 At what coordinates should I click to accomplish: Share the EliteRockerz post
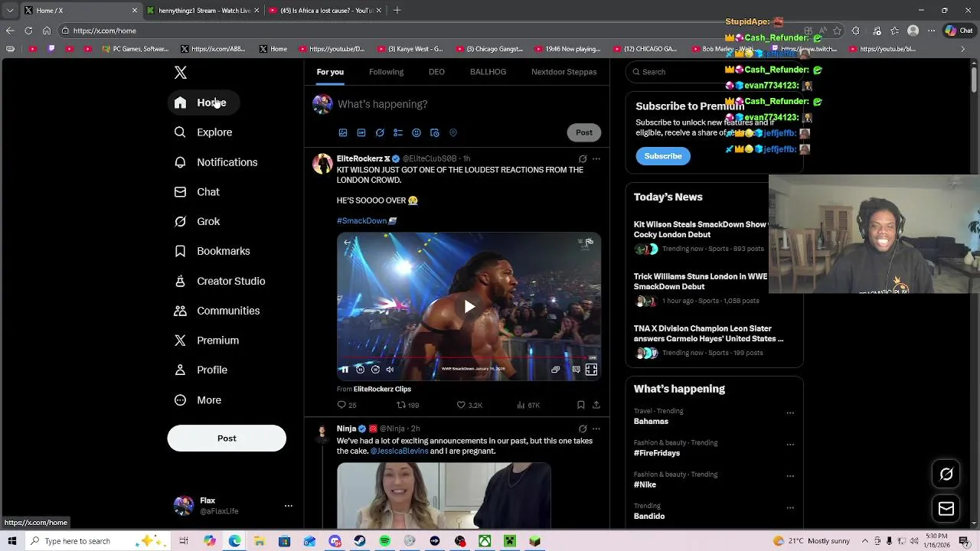(x=596, y=405)
